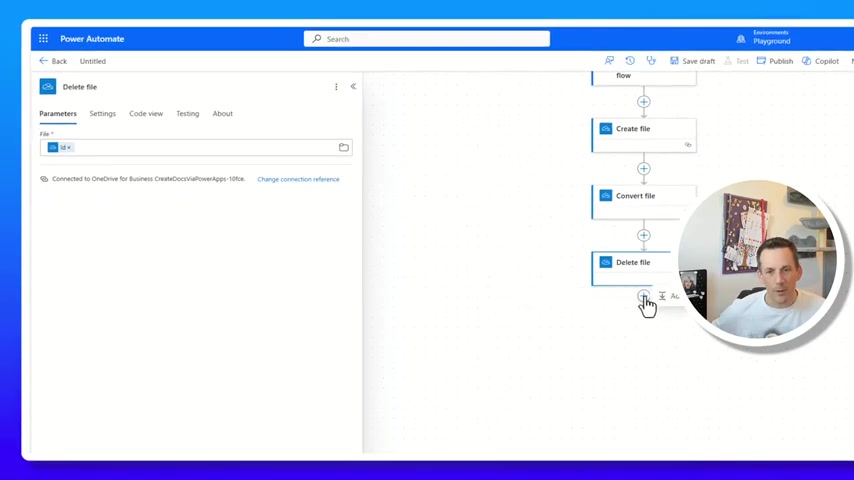854x480 pixels.
Task: Add a step between Create file and Convert file
Action: click(x=643, y=169)
